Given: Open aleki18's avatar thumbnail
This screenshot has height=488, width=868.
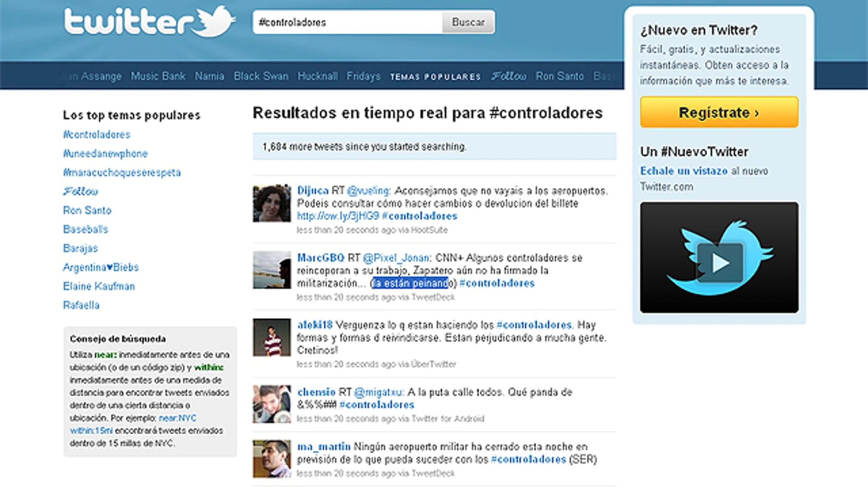Looking at the screenshot, I should click(x=272, y=337).
